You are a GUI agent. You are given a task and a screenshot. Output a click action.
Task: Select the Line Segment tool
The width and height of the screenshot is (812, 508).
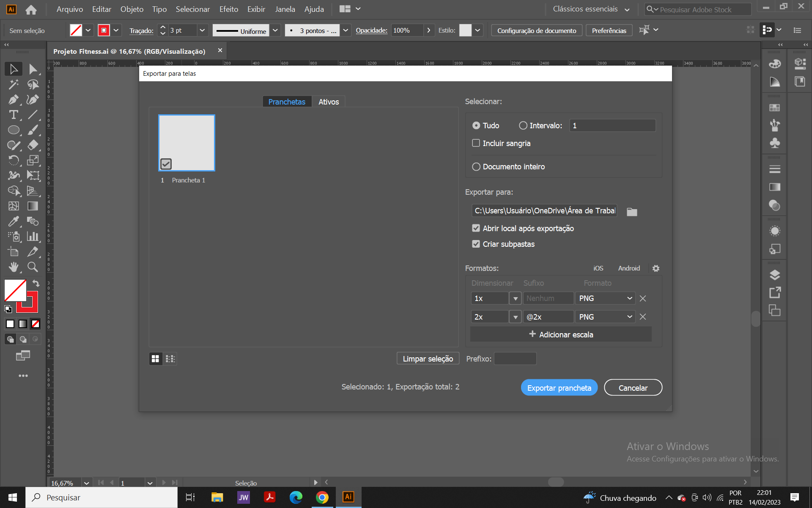pyautogui.click(x=33, y=115)
